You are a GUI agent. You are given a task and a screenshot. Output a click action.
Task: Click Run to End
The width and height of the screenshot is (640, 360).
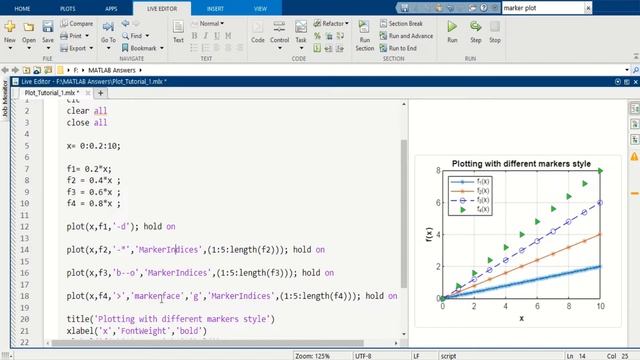pos(398,48)
